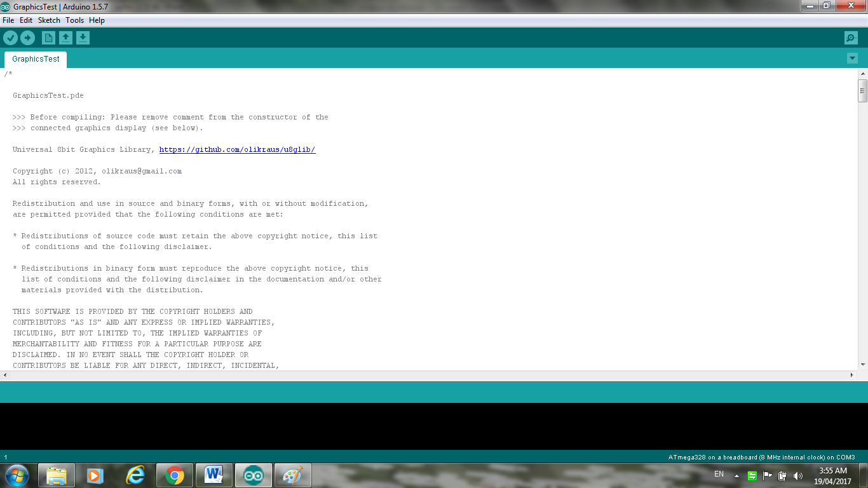Open Google Chrome from the taskbar
This screenshot has width=868, height=488.
point(175,475)
